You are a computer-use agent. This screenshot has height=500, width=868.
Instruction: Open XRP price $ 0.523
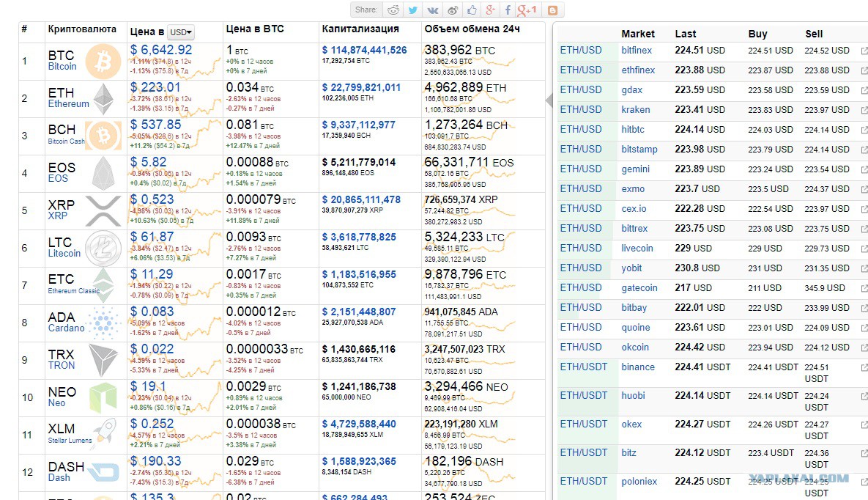pos(152,199)
